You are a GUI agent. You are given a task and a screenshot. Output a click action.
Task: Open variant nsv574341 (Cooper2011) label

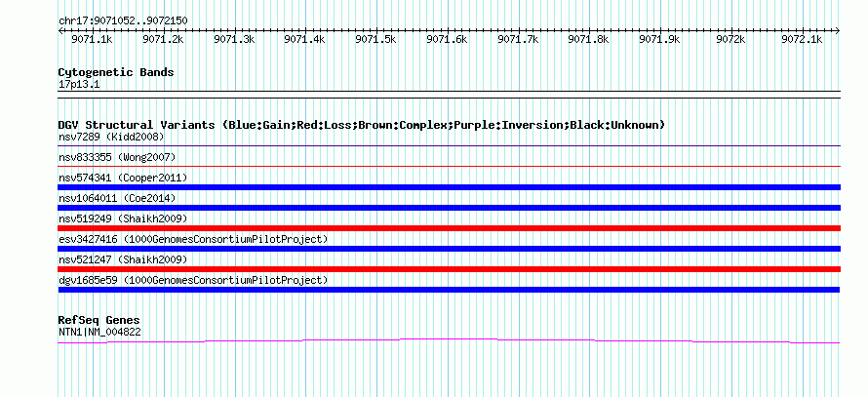pos(123,178)
